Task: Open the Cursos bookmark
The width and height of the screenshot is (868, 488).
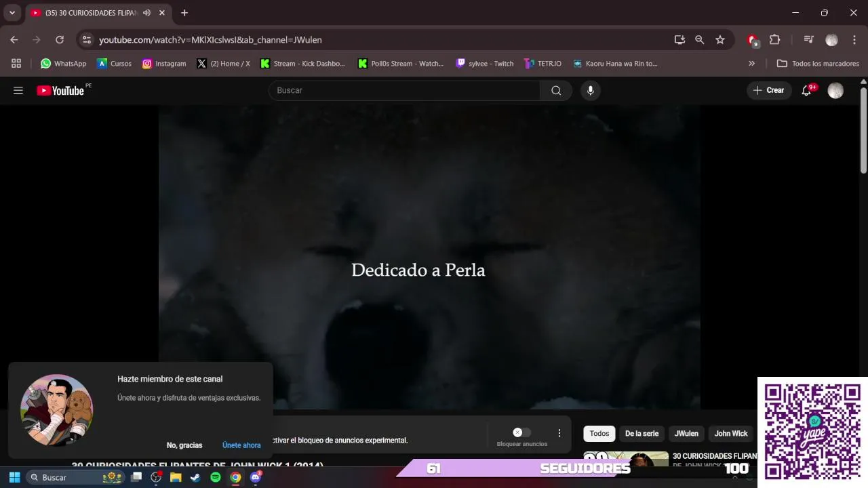Action: tap(114, 64)
